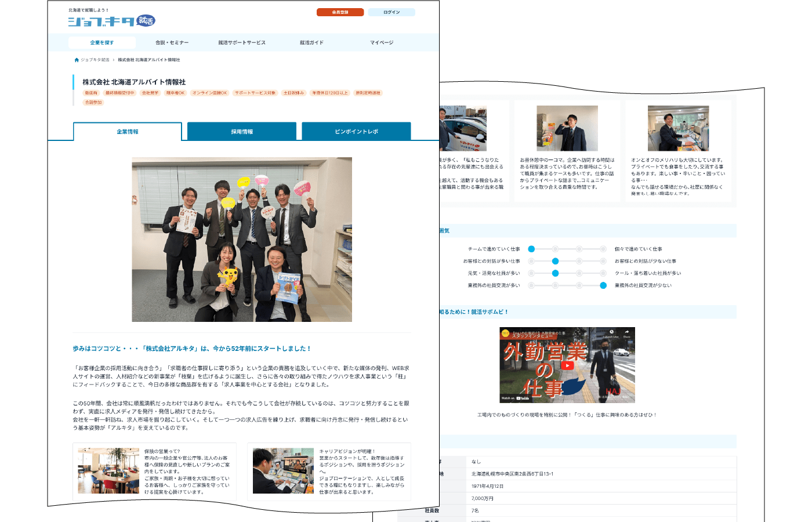This screenshot has width=812, height=522.
Task: Click the 動画有 tag
Action: pyautogui.click(x=91, y=93)
